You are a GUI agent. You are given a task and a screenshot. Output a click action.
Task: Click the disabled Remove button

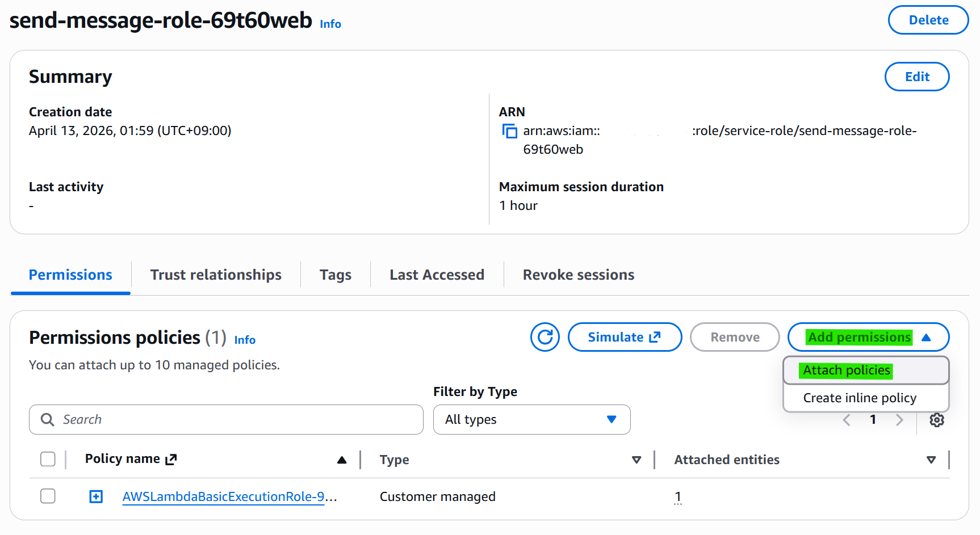(x=735, y=337)
